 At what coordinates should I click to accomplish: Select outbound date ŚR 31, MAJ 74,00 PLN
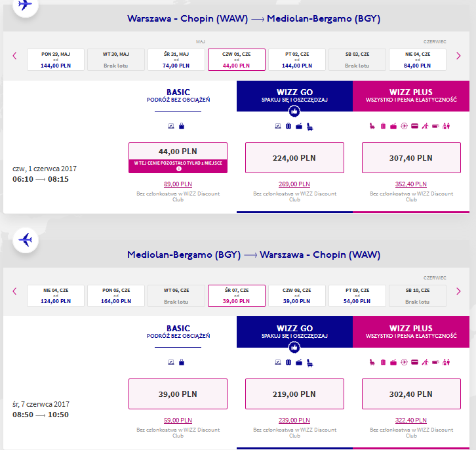tap(176, 60)
